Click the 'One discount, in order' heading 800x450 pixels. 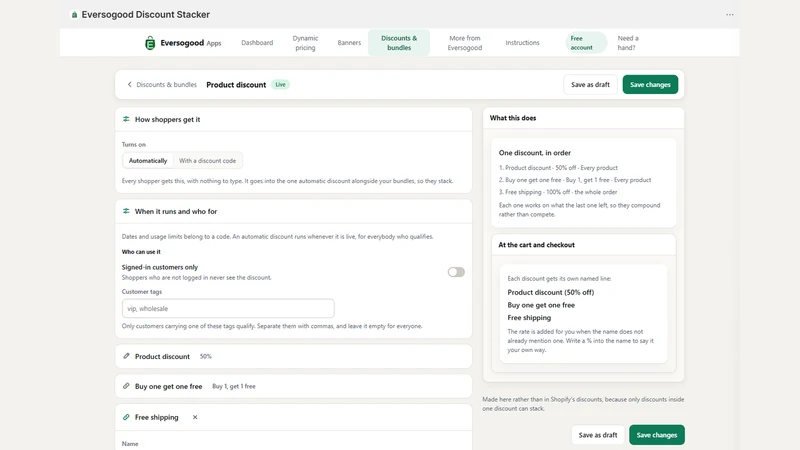click(535, 153)
